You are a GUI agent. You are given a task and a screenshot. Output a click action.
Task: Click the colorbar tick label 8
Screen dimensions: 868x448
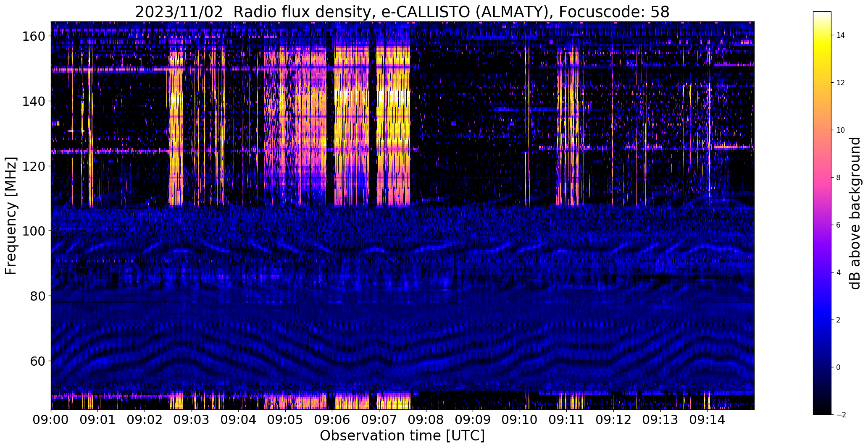[838, 178]
